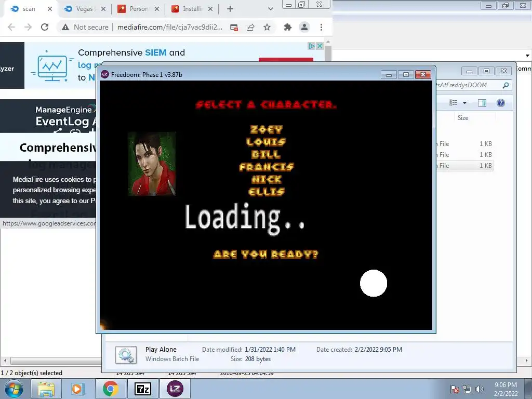
Task: Click the horizontal scrollbar left arrow
Action: click(5, 361)
